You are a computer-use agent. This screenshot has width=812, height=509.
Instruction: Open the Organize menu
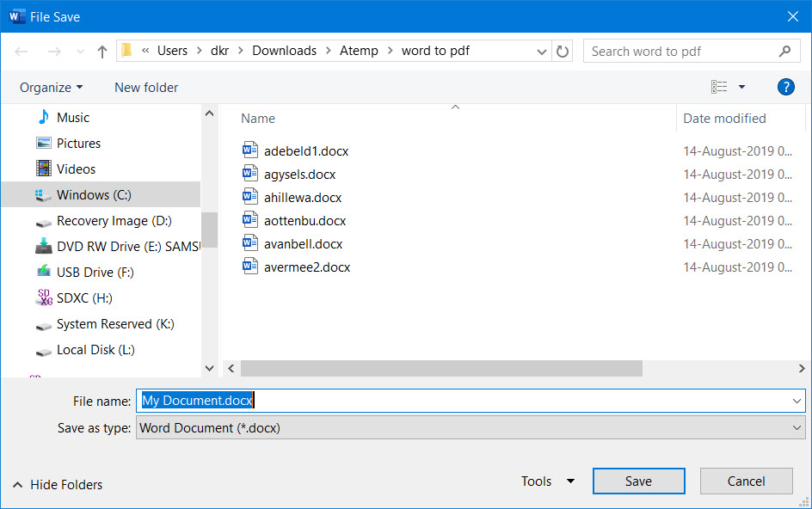coord(51,88)
